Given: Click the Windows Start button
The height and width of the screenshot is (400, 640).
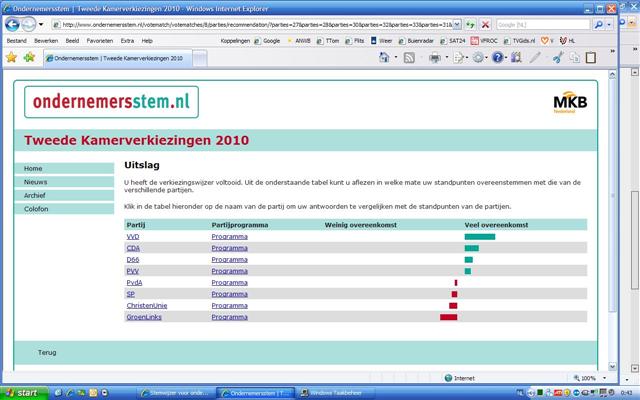Looking at the screenshot, I should point(23,393).
